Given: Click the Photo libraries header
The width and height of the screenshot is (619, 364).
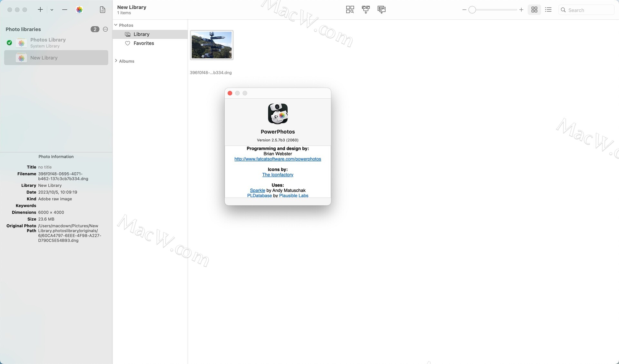Looking at the screenshot, I should (23, 29).
